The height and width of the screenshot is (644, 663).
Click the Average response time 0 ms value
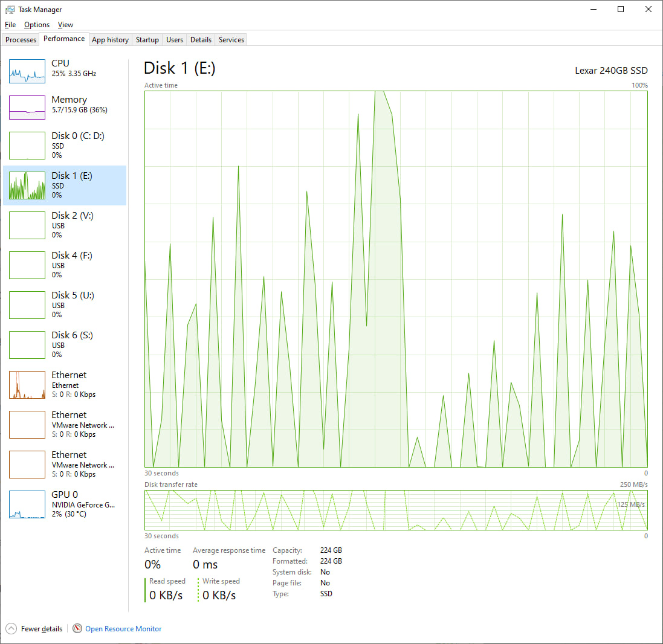[205, 564]
